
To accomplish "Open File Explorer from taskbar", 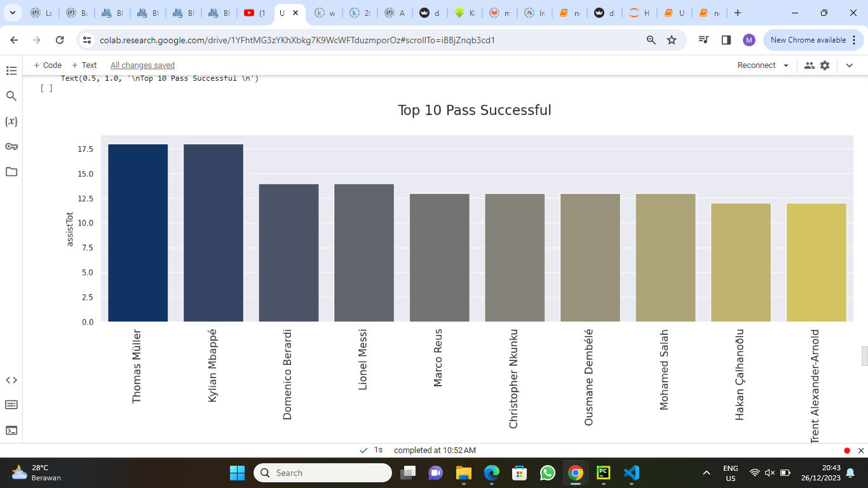I will coord(463,473).
